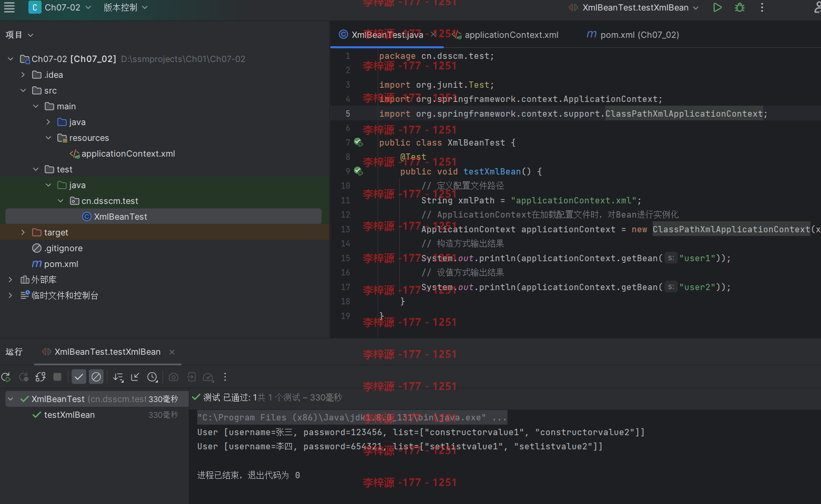Click the rerun failed tests icon
Image resolution: width=821 pixels, height=504 pixels.
click(x=24, y=377)
